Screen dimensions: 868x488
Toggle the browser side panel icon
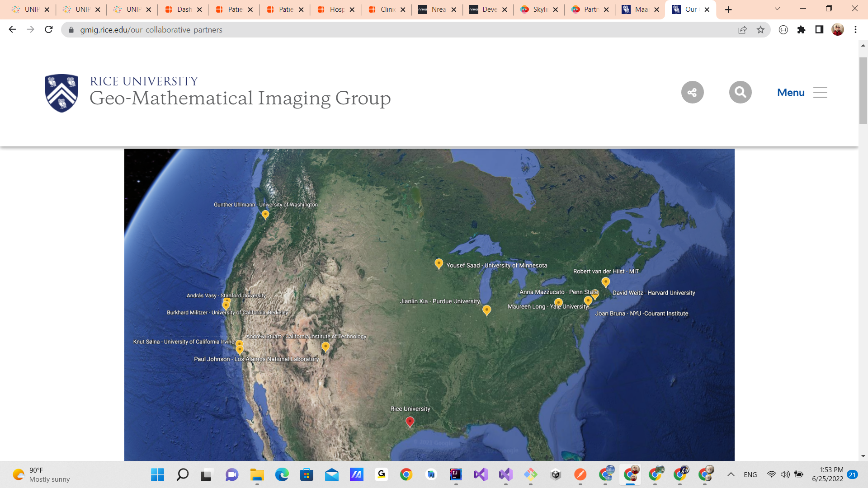pyautogui.click(x=819, y=30)
